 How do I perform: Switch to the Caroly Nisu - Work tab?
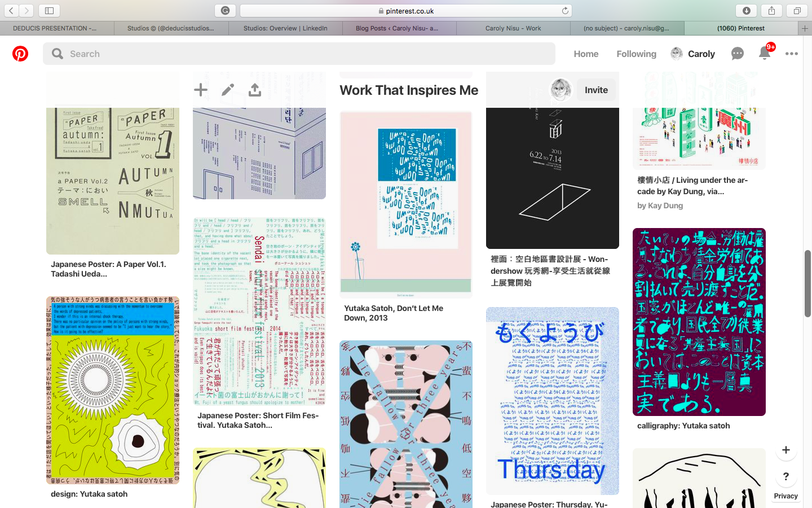point(513,28)
